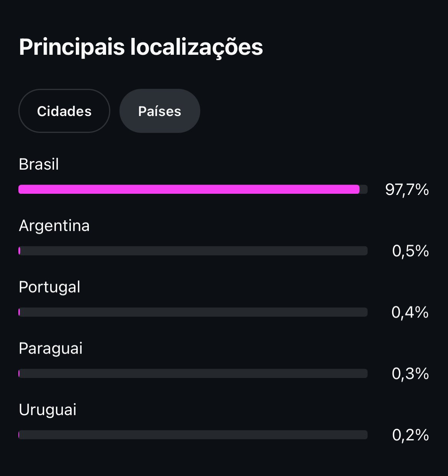Click the Brasil country label
This screenshot has height=476, width=448.
click(x=39, y=164)
